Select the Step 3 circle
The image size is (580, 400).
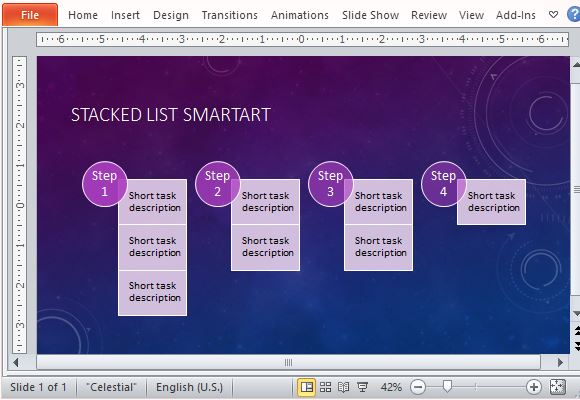click(x=330, y=184)
